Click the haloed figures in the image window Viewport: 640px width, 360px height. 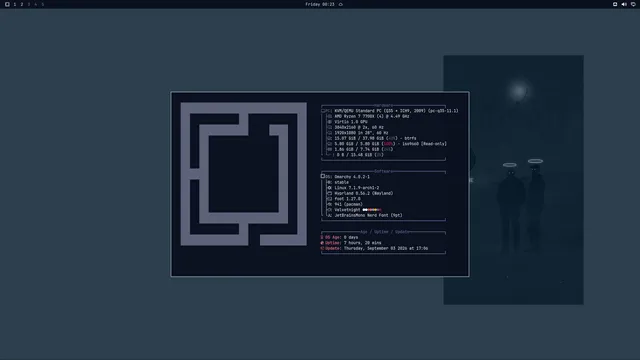pyautogui.click(x=521, y=206)
